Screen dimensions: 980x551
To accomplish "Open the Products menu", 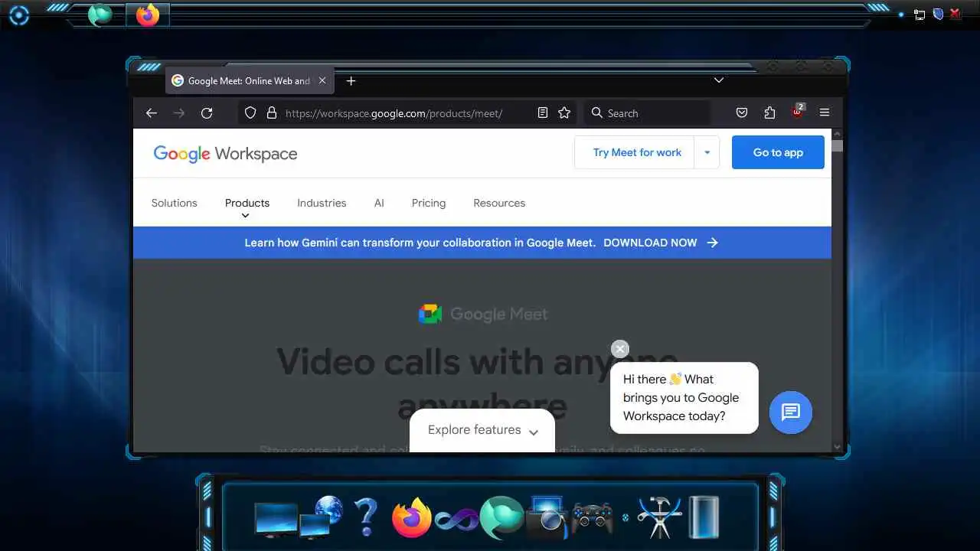I will (247, 203).
